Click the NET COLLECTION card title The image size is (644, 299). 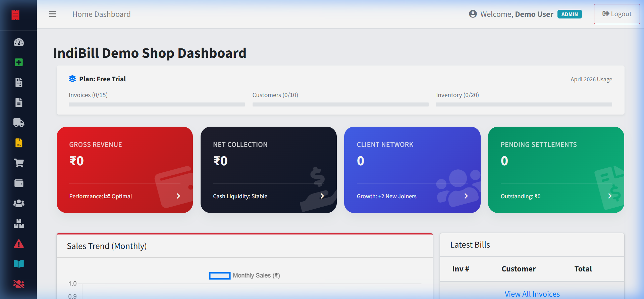click(240, 144)
